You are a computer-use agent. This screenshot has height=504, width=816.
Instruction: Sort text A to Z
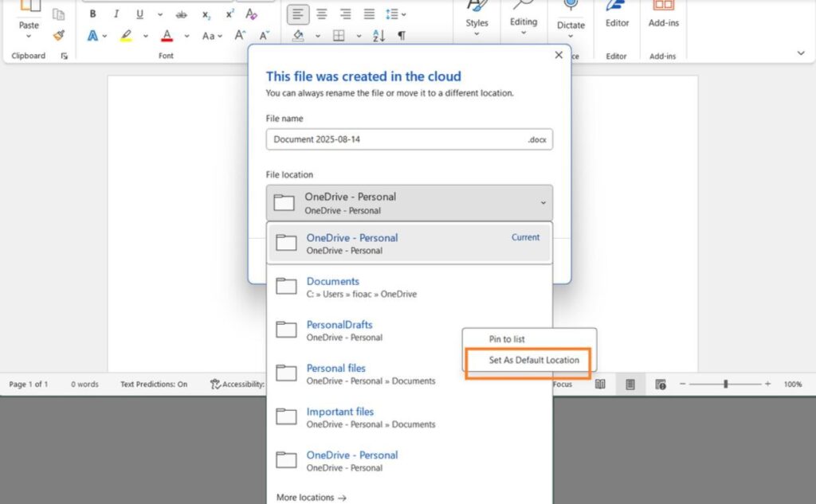(x=379, y=35)
